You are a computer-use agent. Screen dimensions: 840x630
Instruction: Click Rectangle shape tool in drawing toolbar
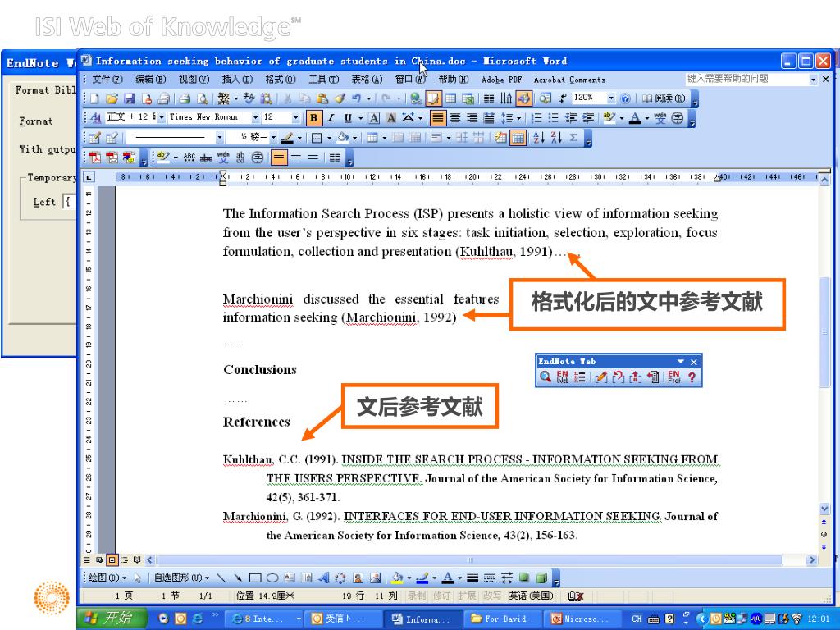click(x=255, y=577)
